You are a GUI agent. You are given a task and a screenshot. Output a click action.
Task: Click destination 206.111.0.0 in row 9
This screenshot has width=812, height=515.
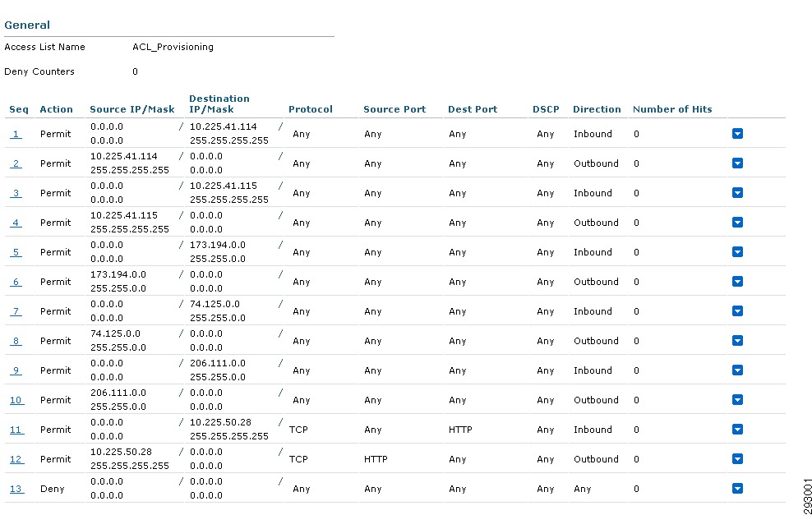(x=218, y=363)
